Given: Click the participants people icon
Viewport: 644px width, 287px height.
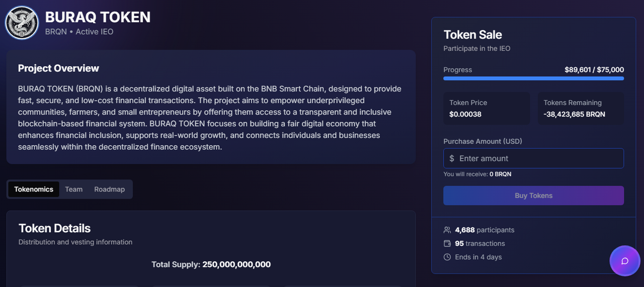Looking at the screenshot, I should 447,230.
